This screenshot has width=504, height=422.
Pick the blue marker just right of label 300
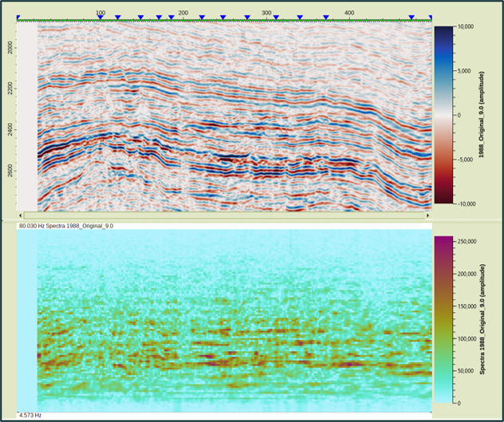pyautogui.click(x=276, y=18)
